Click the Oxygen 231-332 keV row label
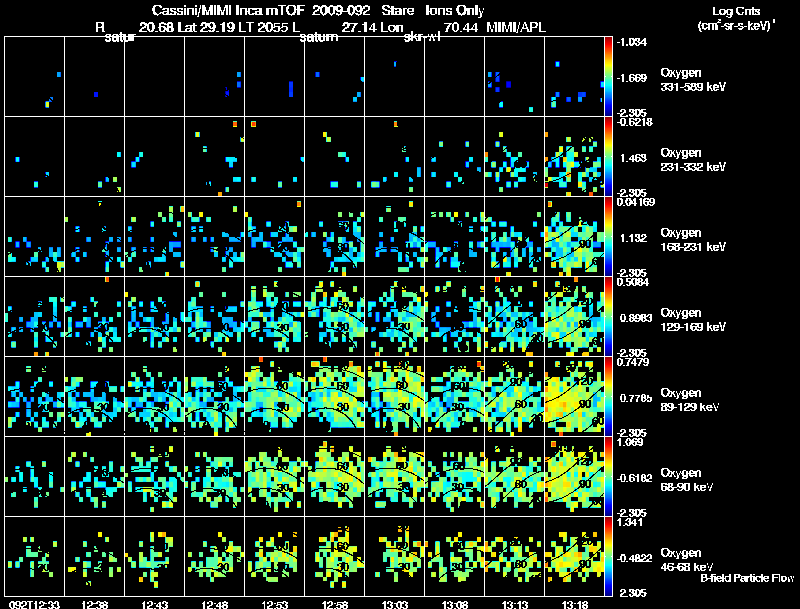 (693, 160)
